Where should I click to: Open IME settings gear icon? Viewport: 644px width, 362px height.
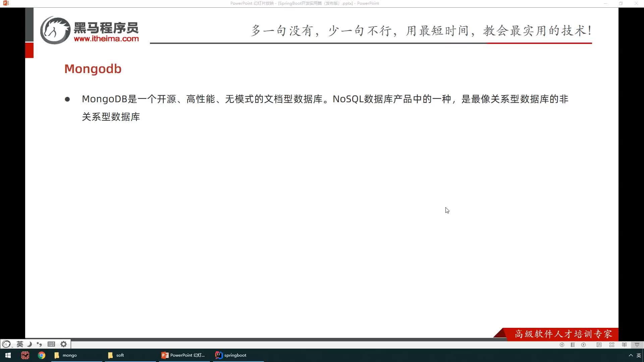coord(63,344)
